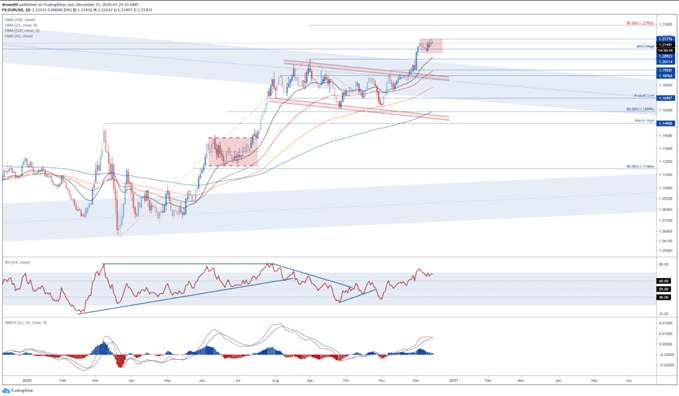Click the Aug label on time axis
The height and width of the screenshot is (396, 679).
(x=275, y=380)
